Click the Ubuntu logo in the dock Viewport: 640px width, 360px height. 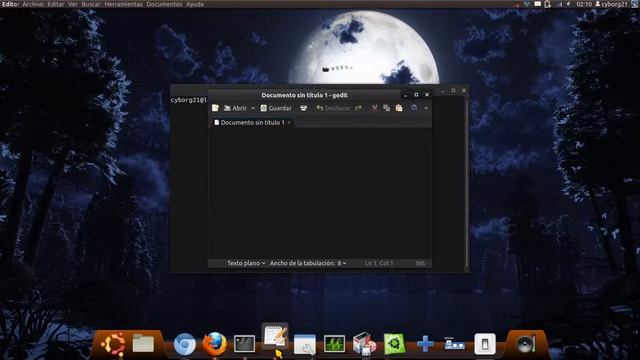pos(113,344)
